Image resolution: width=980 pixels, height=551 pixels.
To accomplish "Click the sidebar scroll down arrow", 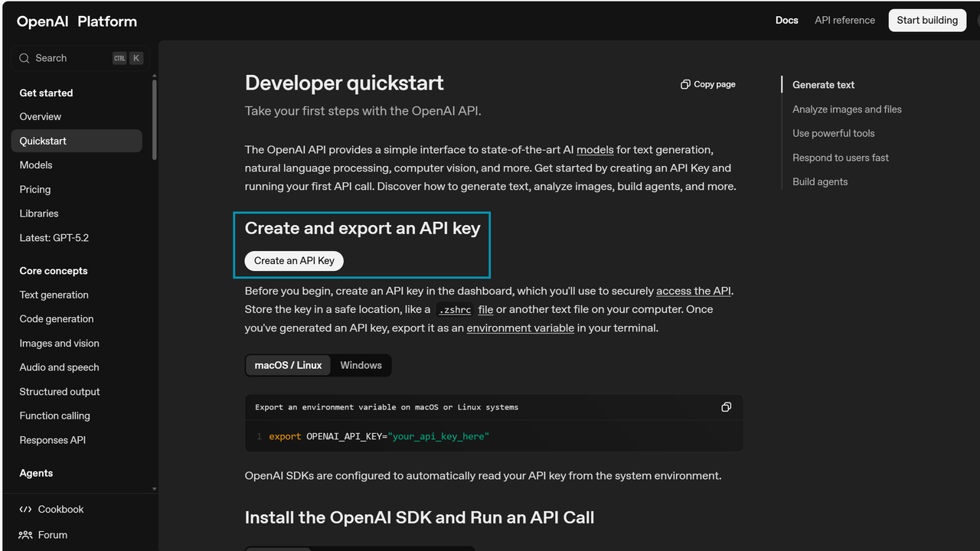I will (154, 489).
